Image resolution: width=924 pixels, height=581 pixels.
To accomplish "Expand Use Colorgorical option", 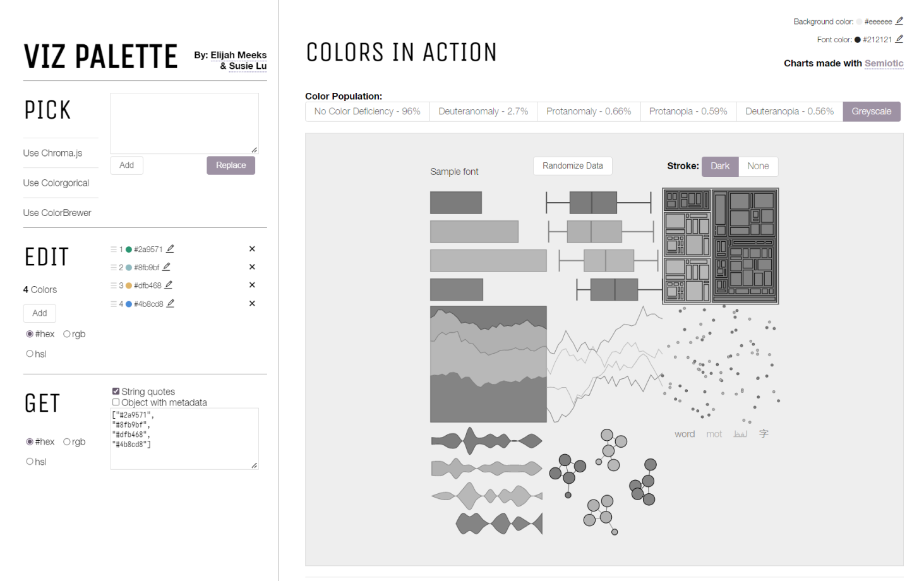I will pos(56,183).
